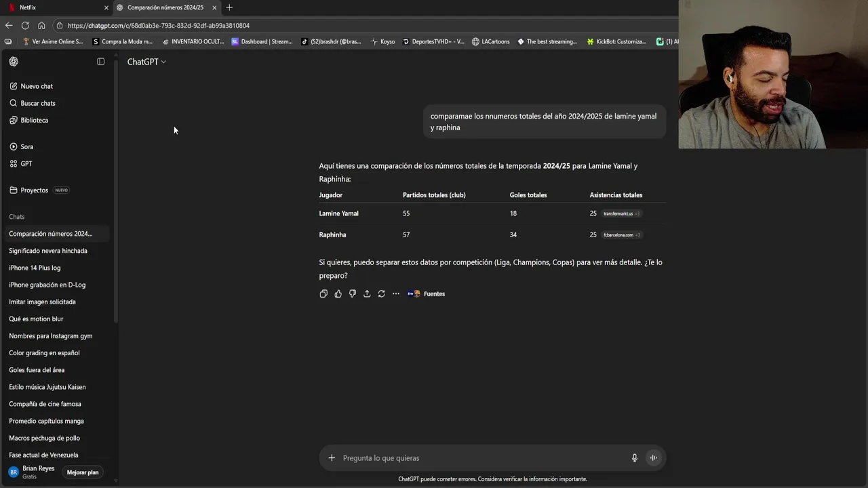The image size is (868, 488).
Task: Open chat 'Estilo música Jujutsu Kaisen'
Action: click(x=47, y=386)
